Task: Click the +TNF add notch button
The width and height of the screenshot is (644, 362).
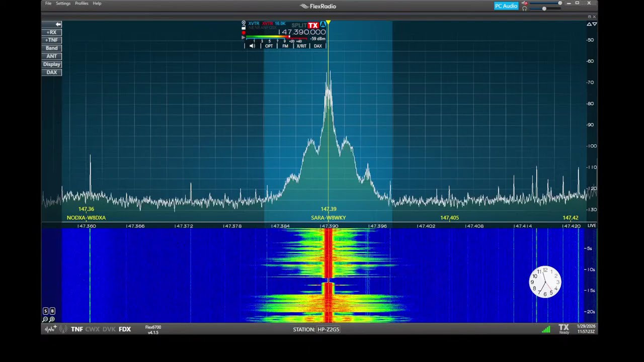Action: (52, 40)
